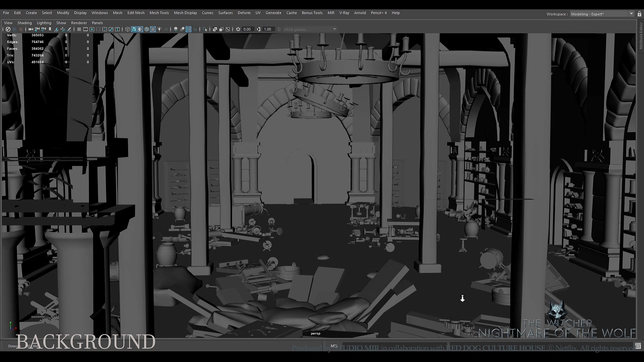
Task: Open the Workspace Modeling - Expert dropdown
Action: (x=602, y=14)
